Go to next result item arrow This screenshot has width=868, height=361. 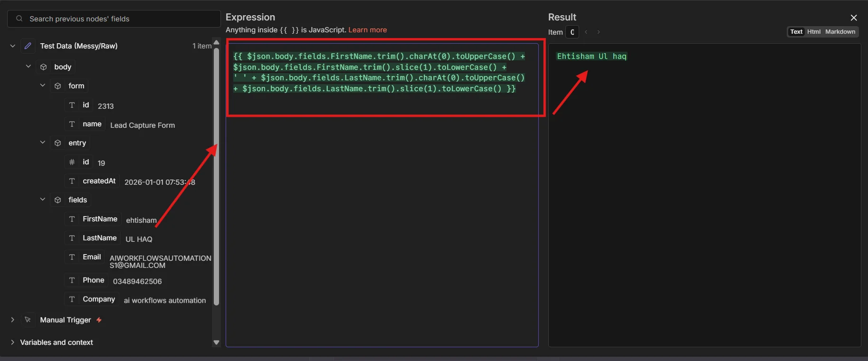pos(599,32)
